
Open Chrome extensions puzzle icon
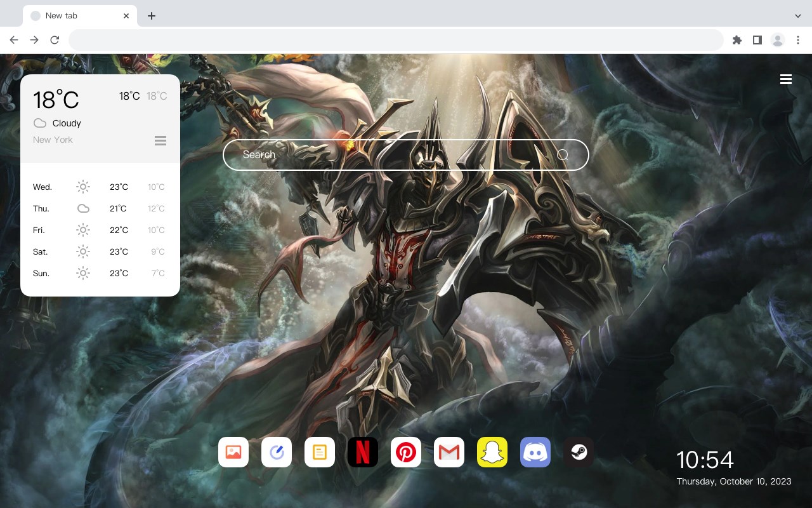tap(737, 40)
